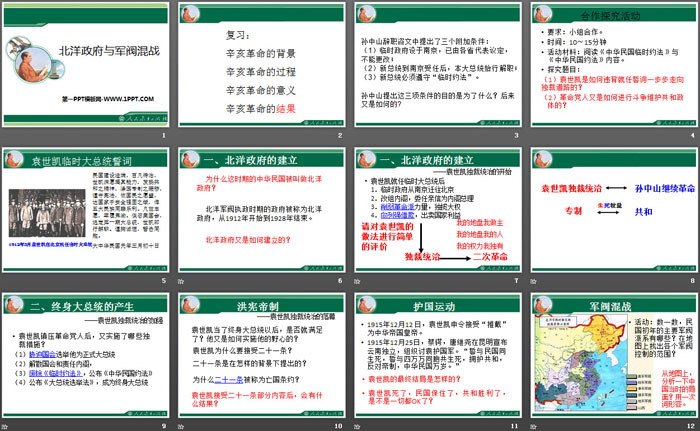Select slide 2 thumbnail titled 复习
Image resolution: width=700 pixels, height=431 pixels.
click(262, 65)
